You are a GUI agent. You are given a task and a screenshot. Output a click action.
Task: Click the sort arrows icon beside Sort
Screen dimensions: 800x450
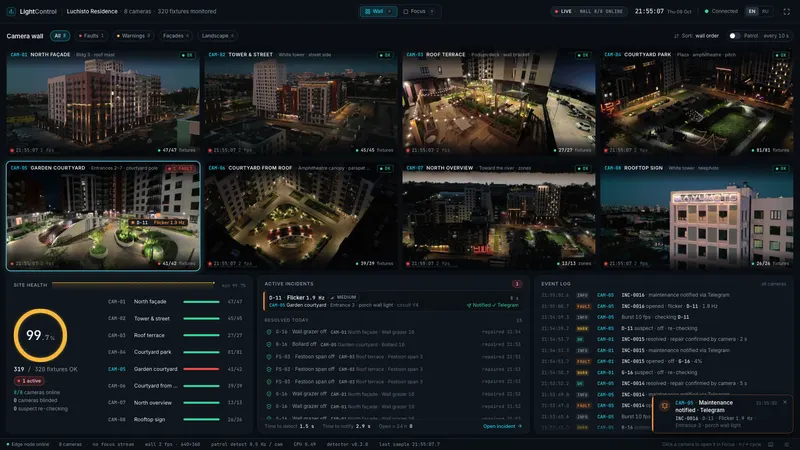click(x=676, y=36)
